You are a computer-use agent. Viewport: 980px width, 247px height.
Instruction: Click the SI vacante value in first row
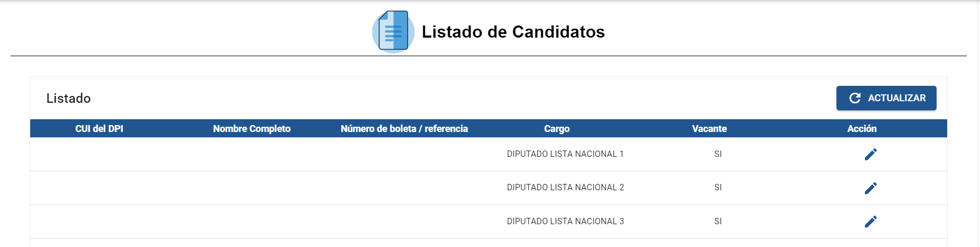click(718, 154)
